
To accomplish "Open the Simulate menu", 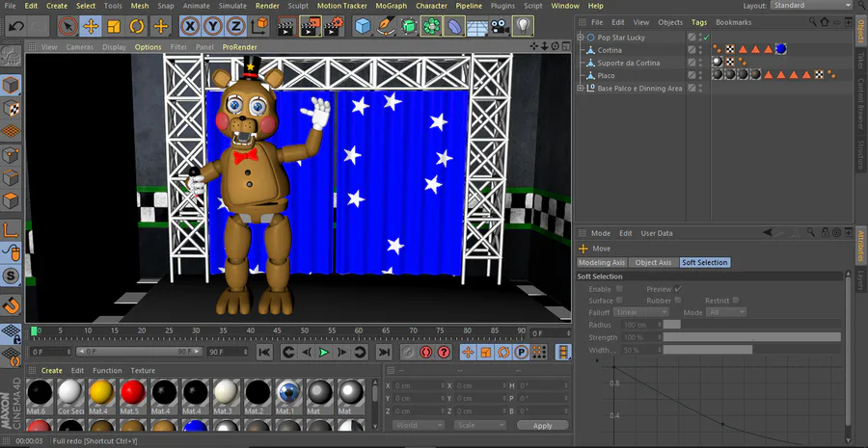I will (232, 6).
